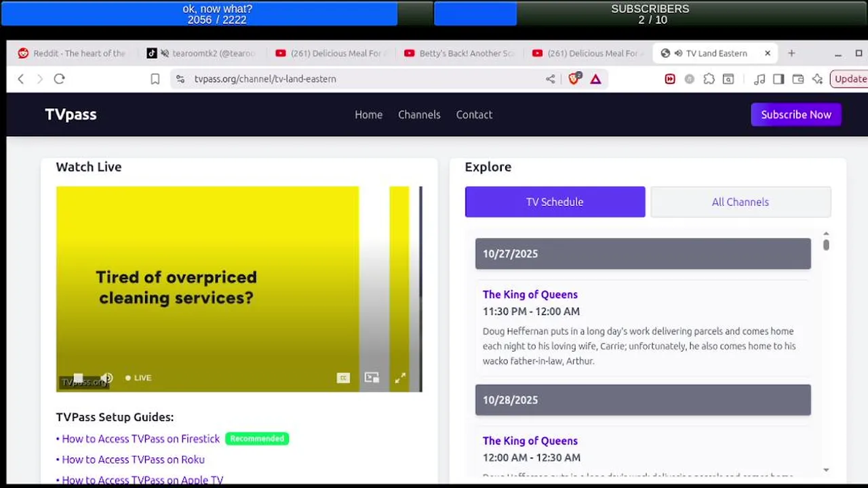Go back to the previous page

21,79
